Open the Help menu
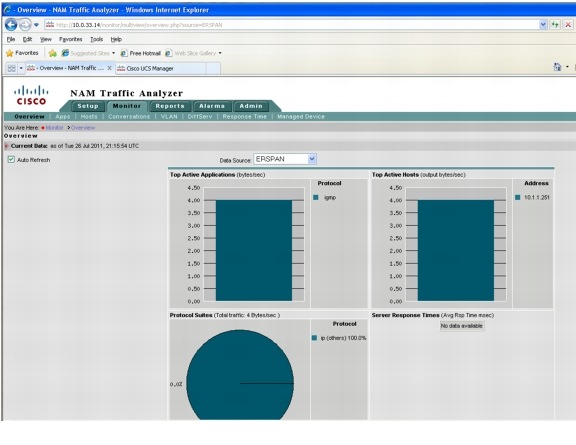Viewport: 576px width, 445px height. click(x=116, y=39)
